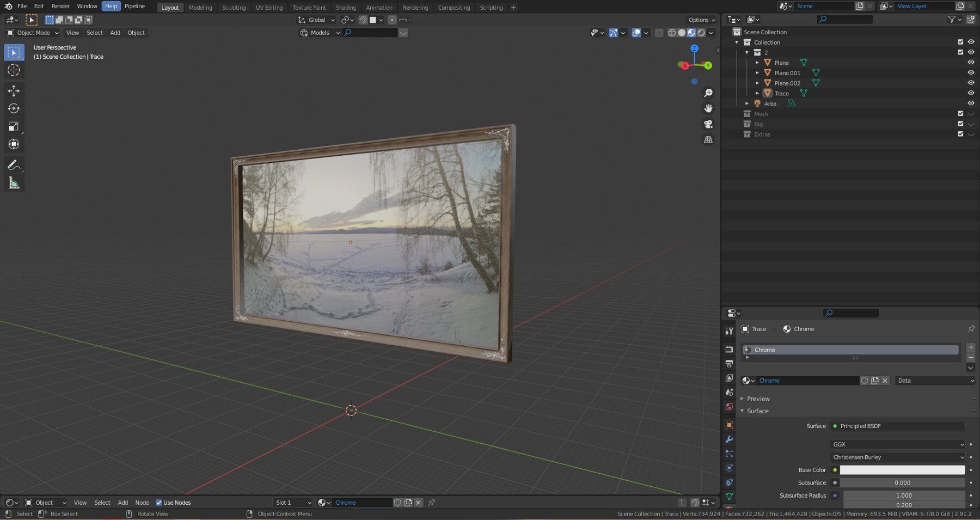Switch to the UV Editing workspace tab

[x=269, y=8]
